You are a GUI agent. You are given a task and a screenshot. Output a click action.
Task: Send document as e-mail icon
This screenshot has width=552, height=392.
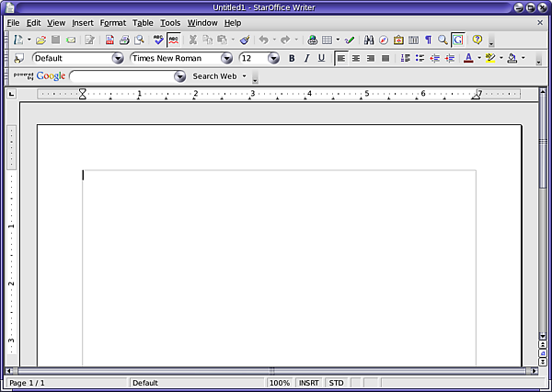(71, 40)
